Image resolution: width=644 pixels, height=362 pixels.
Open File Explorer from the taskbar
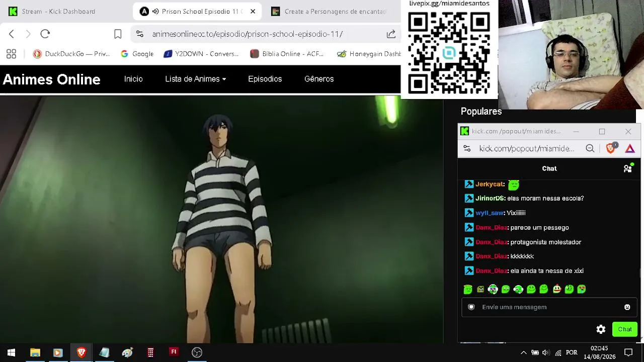35,352
